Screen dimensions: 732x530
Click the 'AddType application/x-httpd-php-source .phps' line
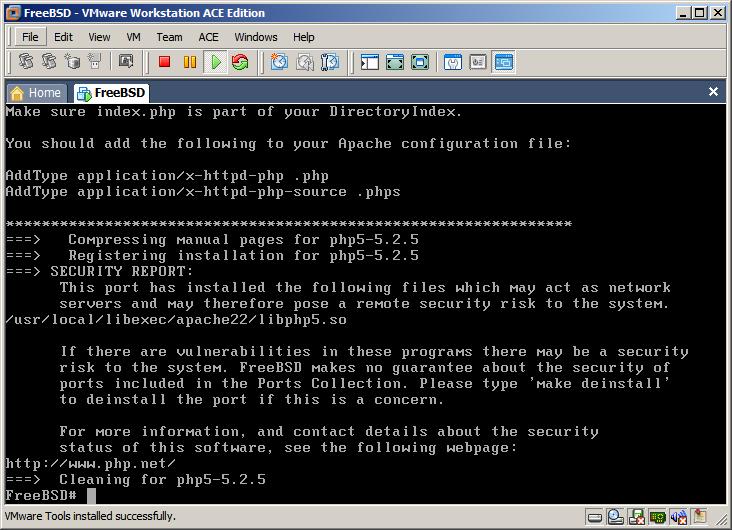(203, 192)
